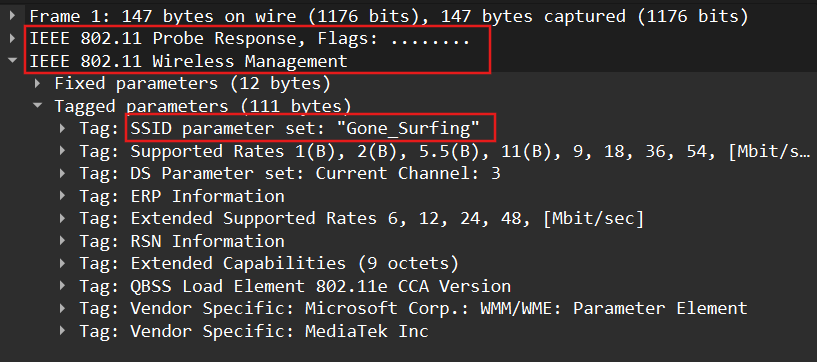Select the Frame 1: 147 bytes on wire row
The height and width of the screenshot is (362, 817).
coord(408,17)
